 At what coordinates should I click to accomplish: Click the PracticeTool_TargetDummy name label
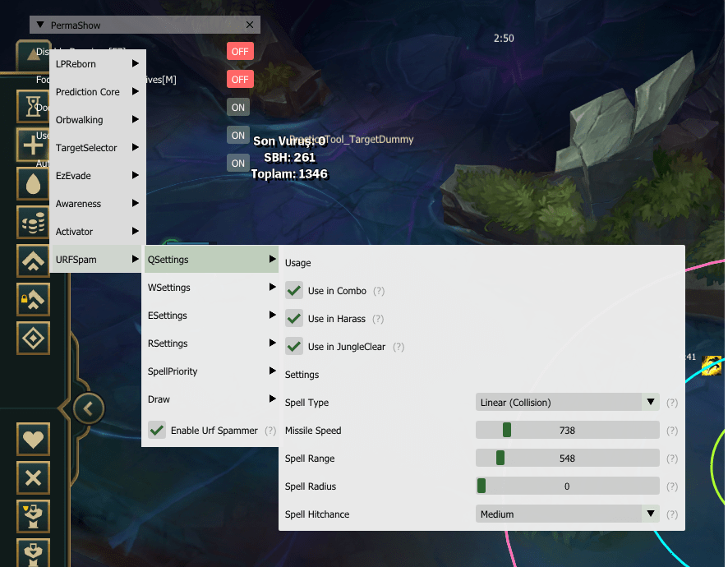[x=352, y=139]
